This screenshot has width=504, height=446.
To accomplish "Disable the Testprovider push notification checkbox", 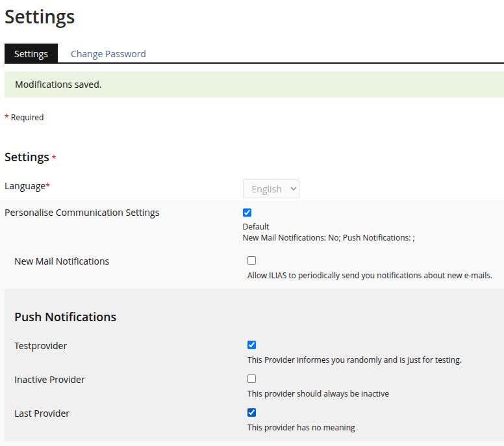I will pyautogui.click(x=251, y=345).
